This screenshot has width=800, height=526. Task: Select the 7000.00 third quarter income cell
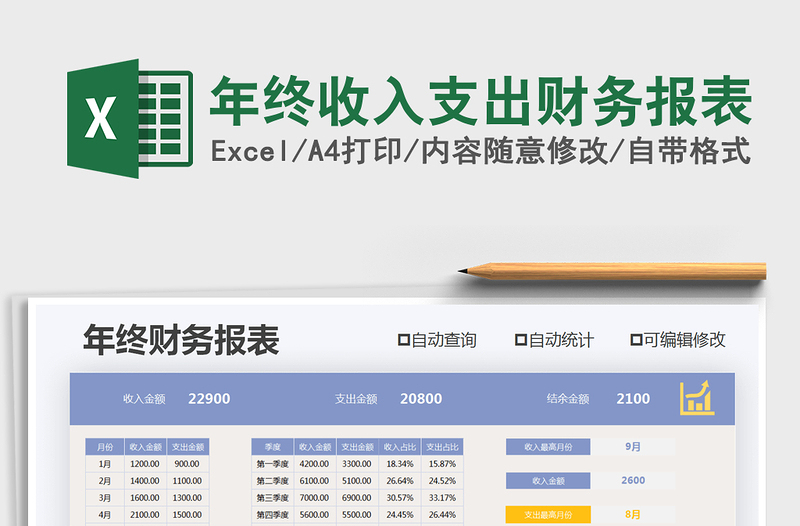pyautogui.click(x=315, y=497)
